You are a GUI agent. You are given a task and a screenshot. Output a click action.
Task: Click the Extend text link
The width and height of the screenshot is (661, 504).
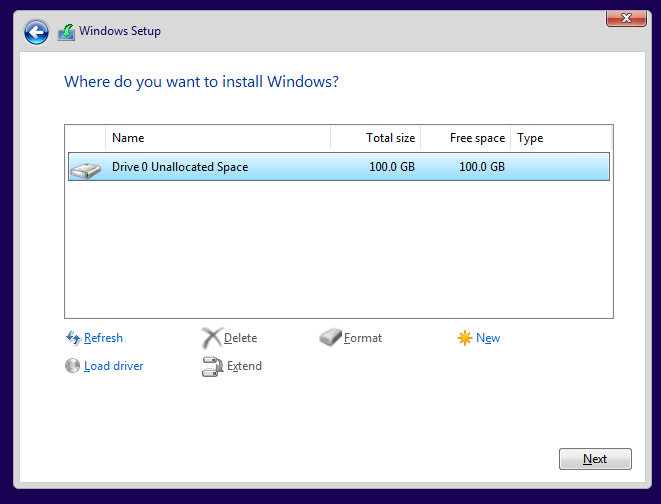[x=244, y=366]
